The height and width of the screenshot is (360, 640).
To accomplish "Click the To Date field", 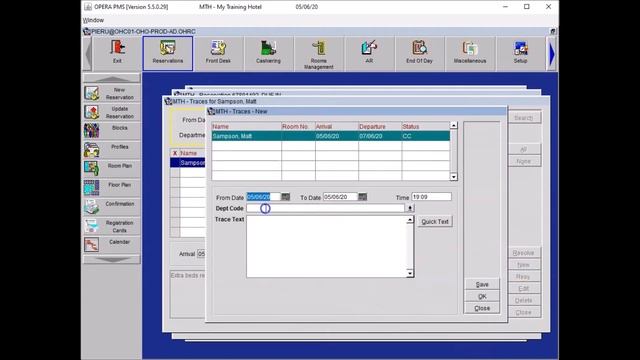I will coord(340,197).
